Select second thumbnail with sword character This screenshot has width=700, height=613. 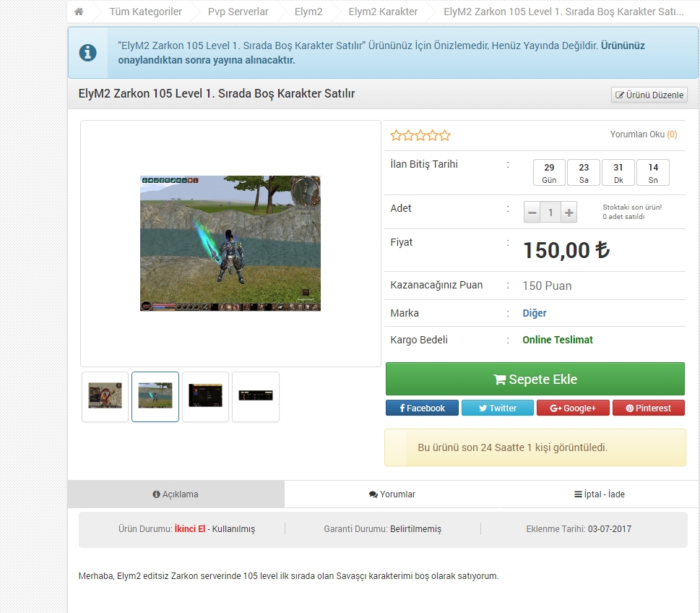(x=155, y=396)
